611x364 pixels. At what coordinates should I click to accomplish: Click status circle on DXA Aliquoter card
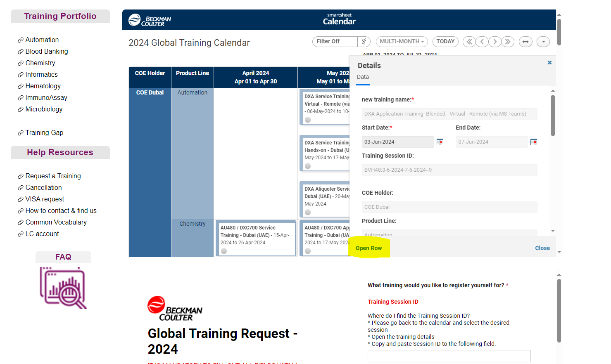pyautogui.click(x=308, y=212)
